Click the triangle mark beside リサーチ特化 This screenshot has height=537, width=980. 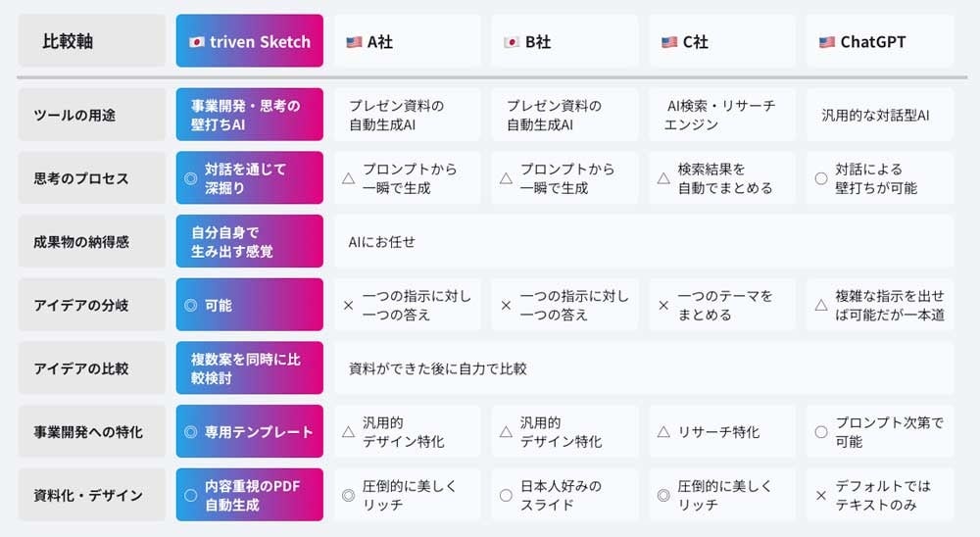pos(663,432)
